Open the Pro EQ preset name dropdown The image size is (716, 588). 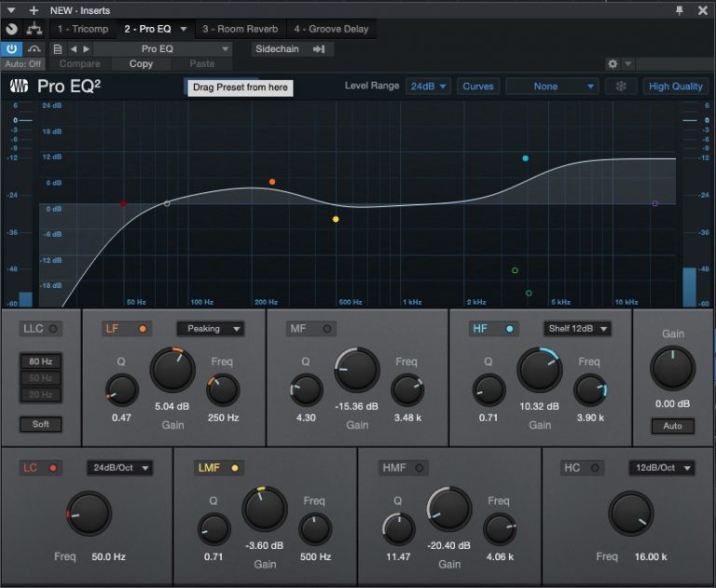click(x=162, y=48)
